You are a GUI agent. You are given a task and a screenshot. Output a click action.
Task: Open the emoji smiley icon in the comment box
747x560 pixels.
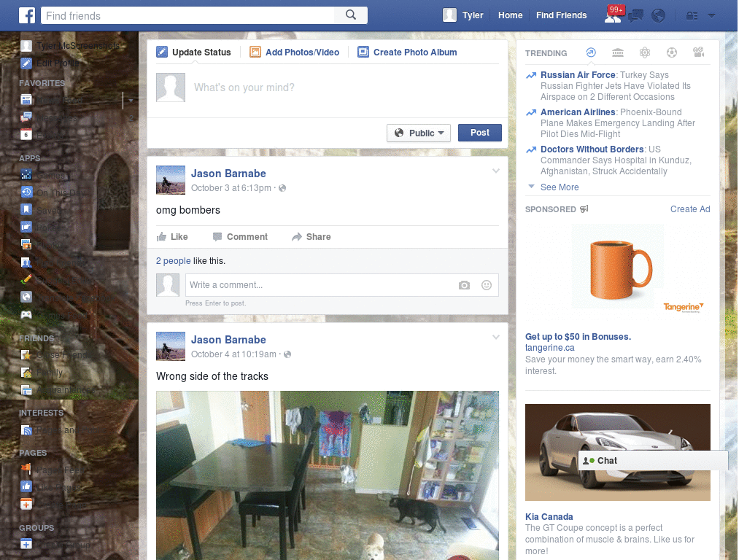tap(487, 285)
